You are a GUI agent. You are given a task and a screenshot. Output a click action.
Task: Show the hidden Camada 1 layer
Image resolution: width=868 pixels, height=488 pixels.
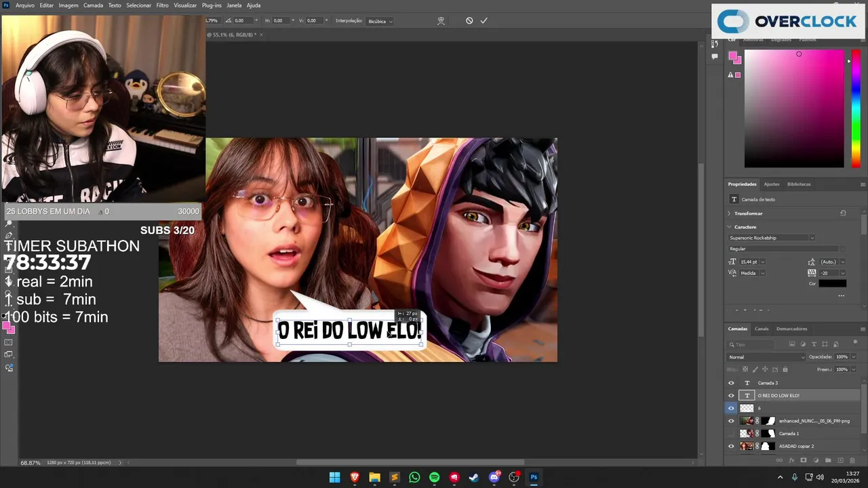(x=731, y=433)
